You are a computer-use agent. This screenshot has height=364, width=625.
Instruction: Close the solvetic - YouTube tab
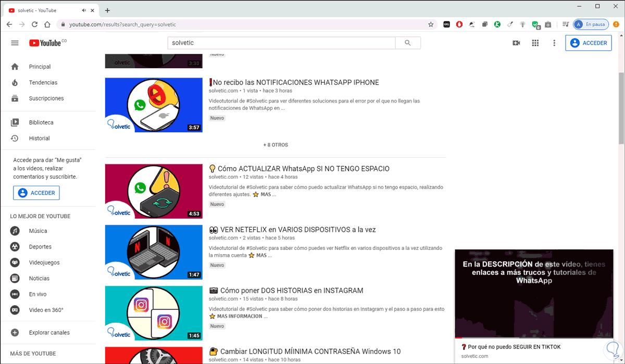[92, 10]
